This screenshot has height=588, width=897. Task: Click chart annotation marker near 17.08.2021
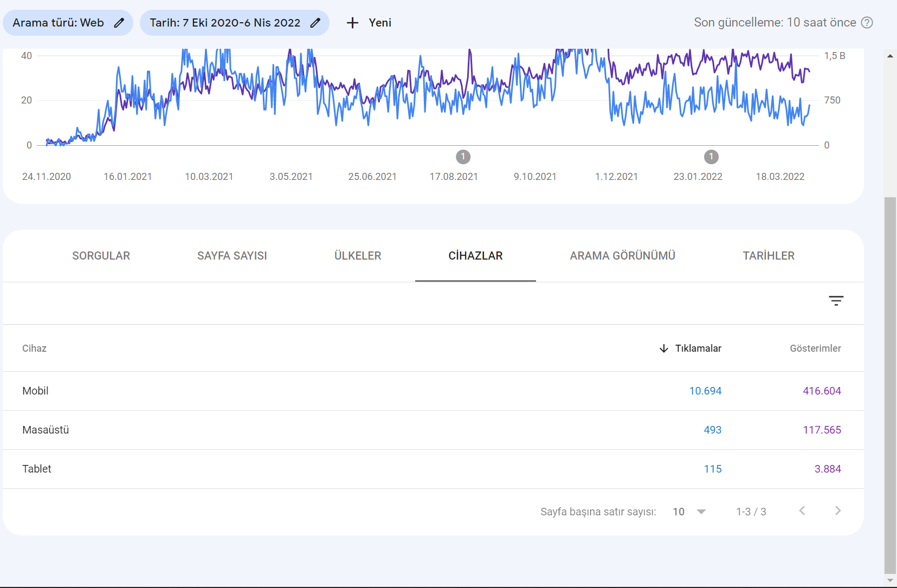pos(463,157)
